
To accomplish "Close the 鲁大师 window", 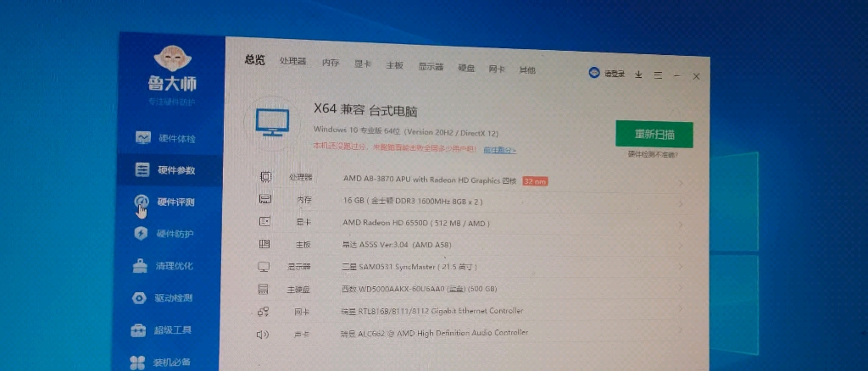I will pyautogui.click(x=697, y=76).
